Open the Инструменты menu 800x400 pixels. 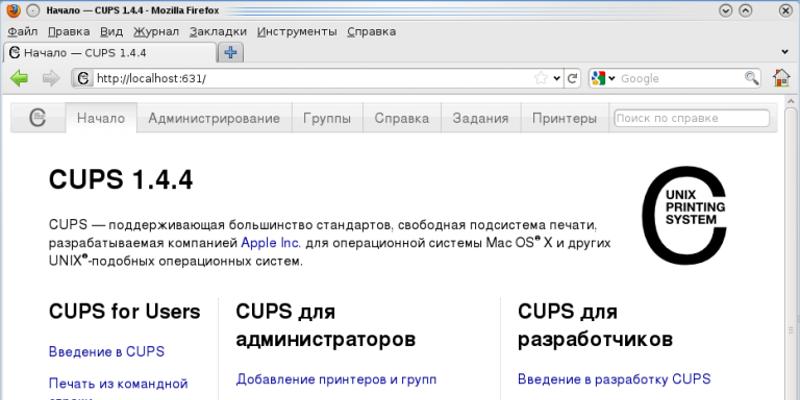[x=297, y=32]
